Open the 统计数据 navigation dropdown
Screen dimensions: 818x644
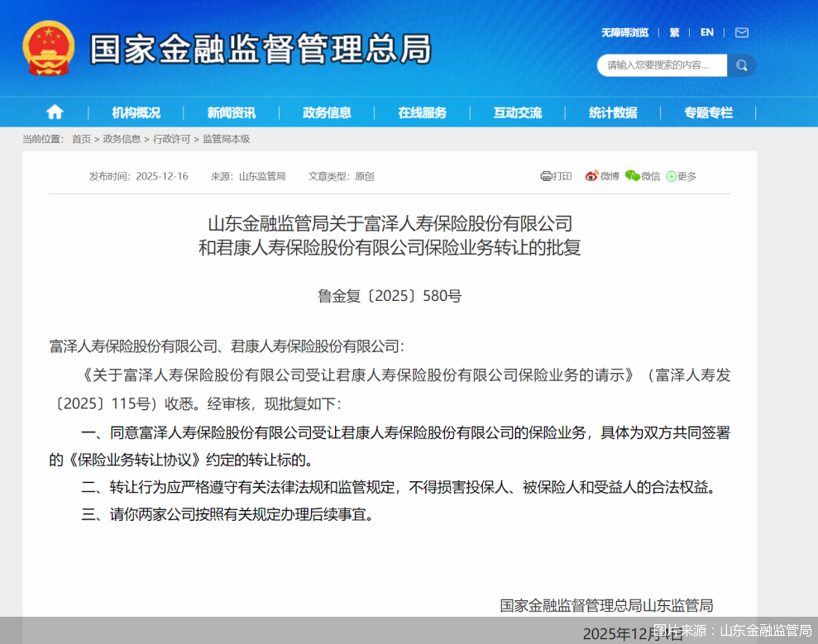(x=613, y=112)
